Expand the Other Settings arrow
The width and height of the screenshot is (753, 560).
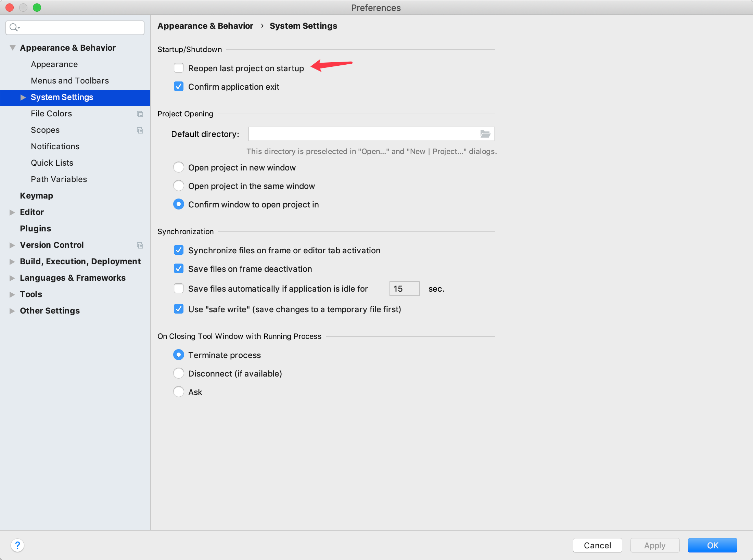pos(12,311)
